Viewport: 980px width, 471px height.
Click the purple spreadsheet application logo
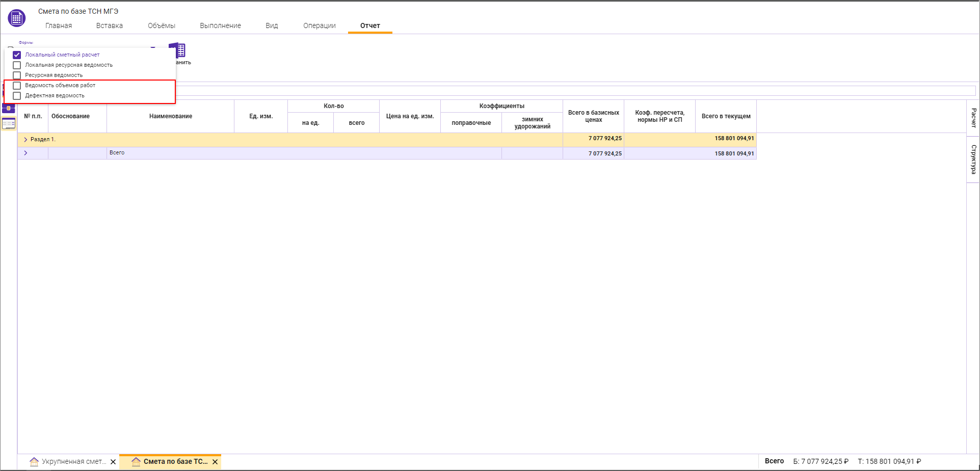click(x=16, y=18)
